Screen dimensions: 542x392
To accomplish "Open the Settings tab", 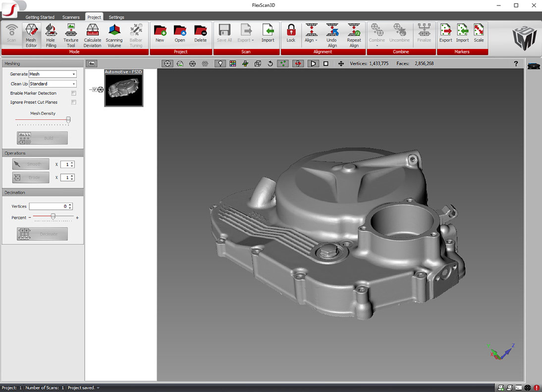I will [x=116, y=17].
